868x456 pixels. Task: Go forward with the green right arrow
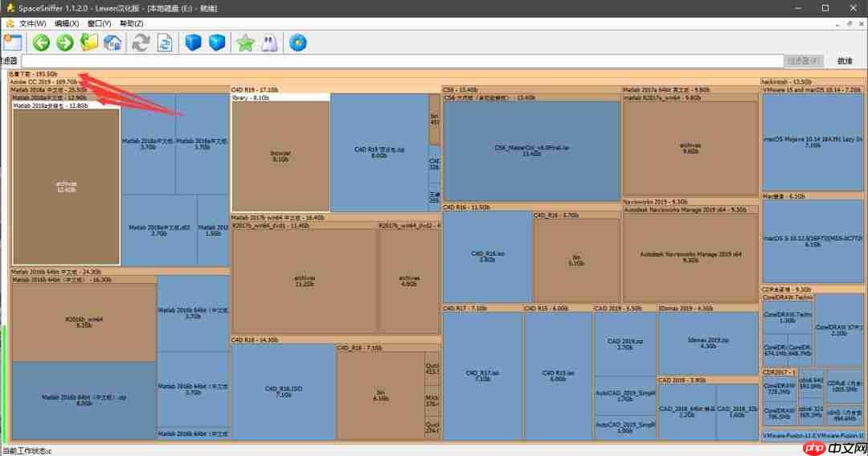coord(65,43)
